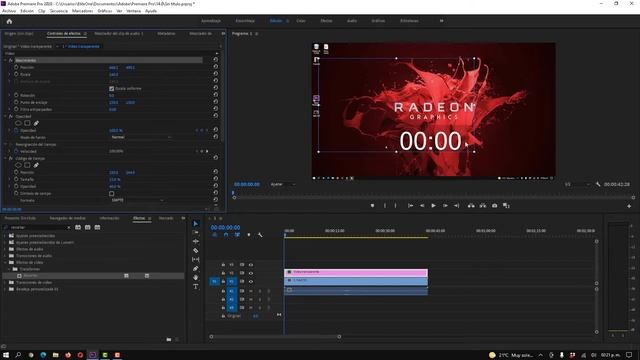640x360 pixels.
Task: Select the Type text tool
Action: pos(196,287)
